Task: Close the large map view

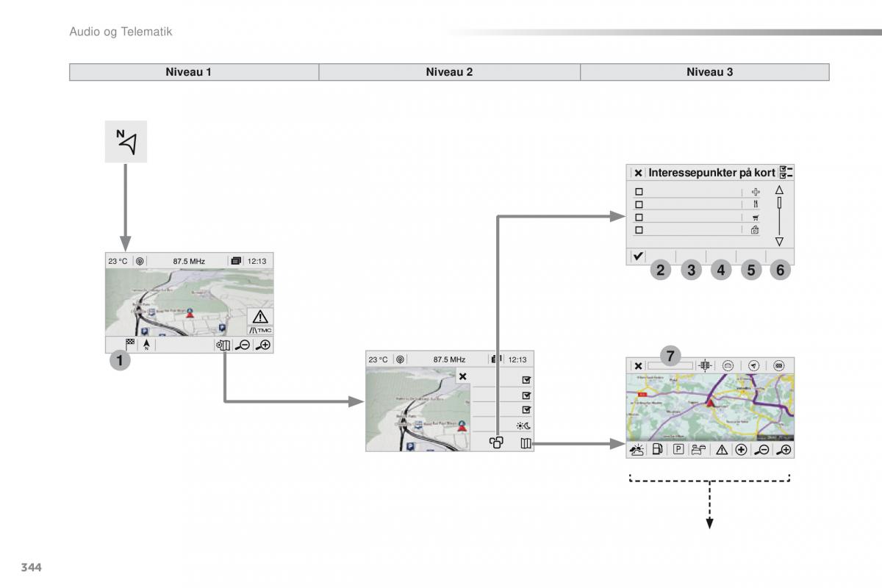Action: 638,365
